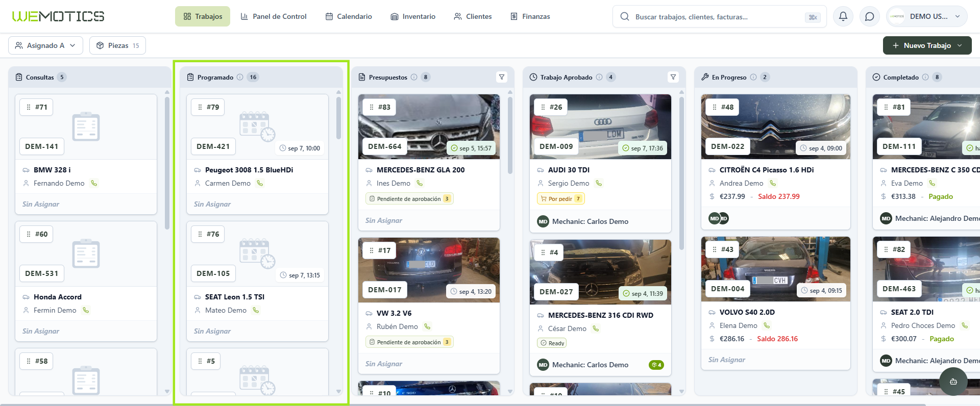
Task: Click the MD avatars on DEM-022 card
Action: pos(719,218)
